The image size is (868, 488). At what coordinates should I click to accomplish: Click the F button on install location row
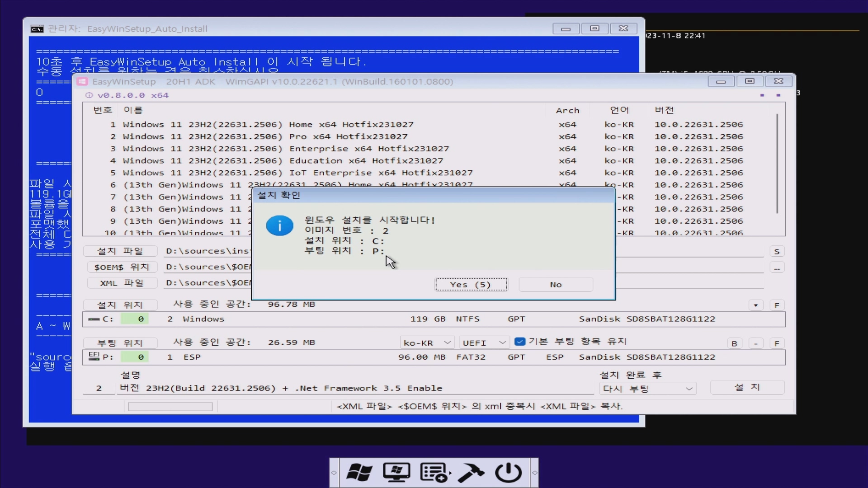(777, 305)
